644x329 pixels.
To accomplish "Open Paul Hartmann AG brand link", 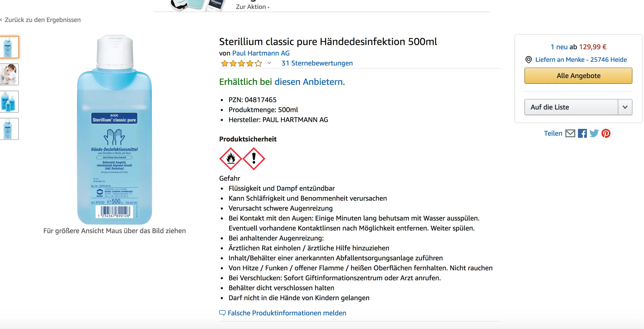I will click(x=261, y=53).
